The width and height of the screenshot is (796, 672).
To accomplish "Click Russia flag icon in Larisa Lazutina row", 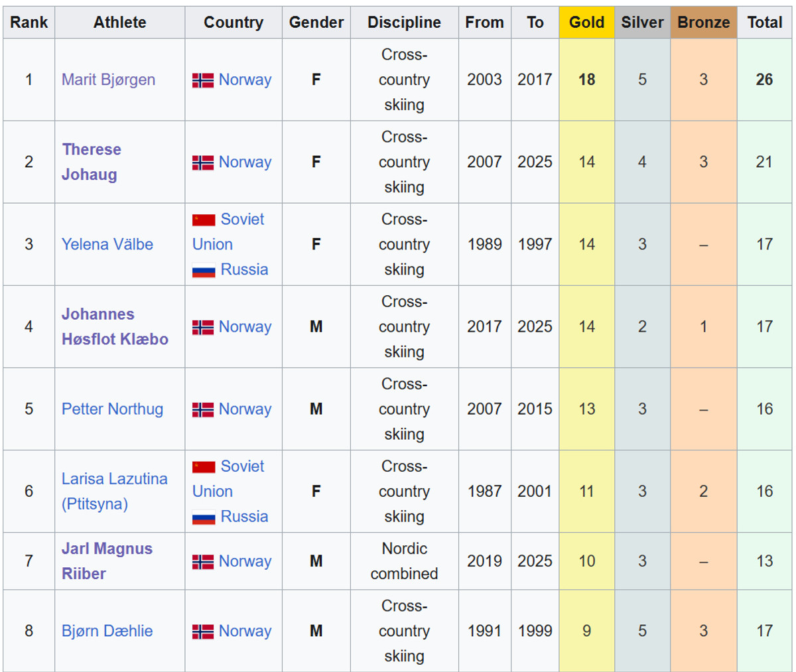I will [204, 517].
